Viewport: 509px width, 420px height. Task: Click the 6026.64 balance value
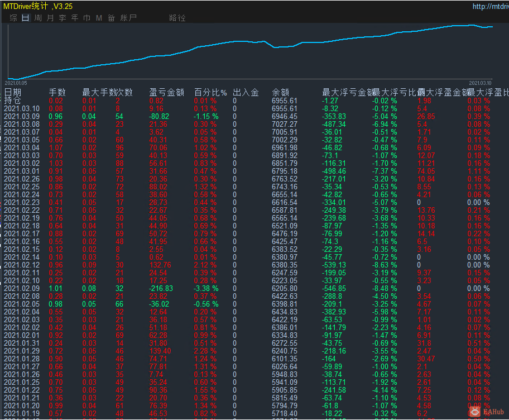click(285, 366)
